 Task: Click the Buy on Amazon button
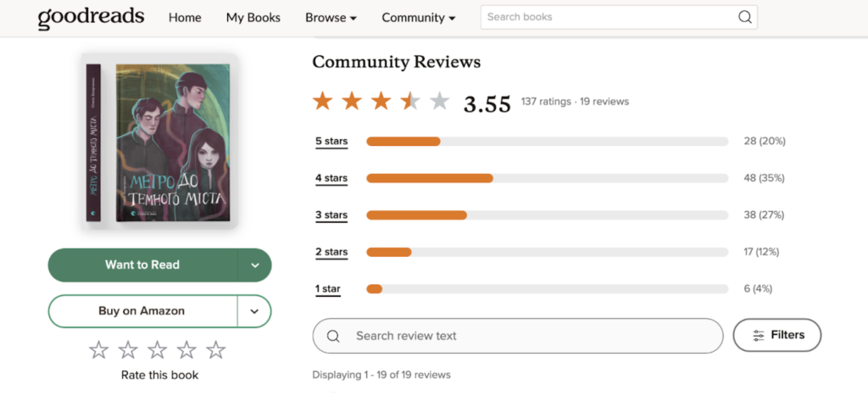click(x=142, y=311)
